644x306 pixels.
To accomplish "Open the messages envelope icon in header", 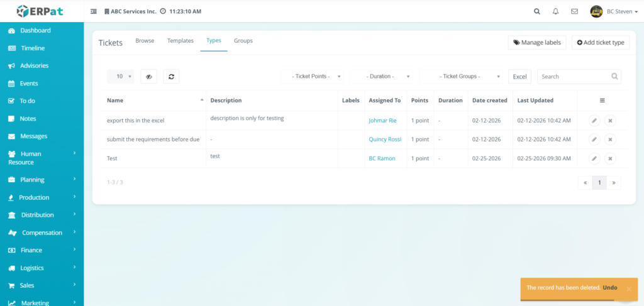I will [x=574, y=11].
